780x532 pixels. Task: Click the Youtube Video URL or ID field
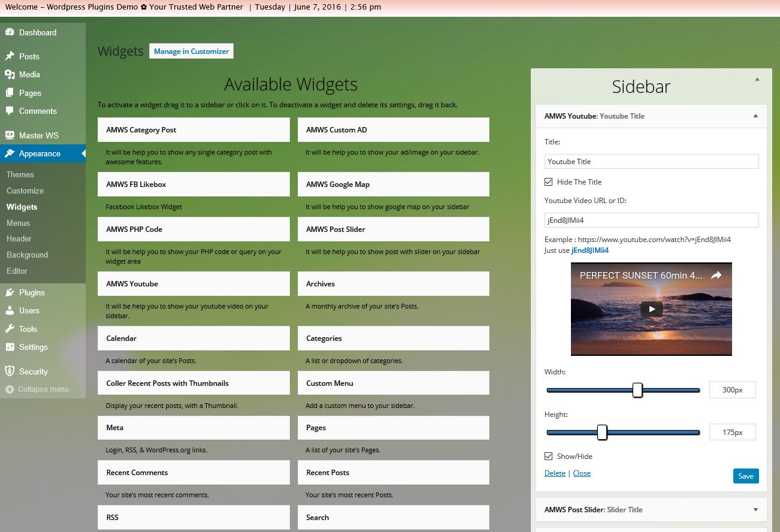pyautogui.click(x=651, y=220)
